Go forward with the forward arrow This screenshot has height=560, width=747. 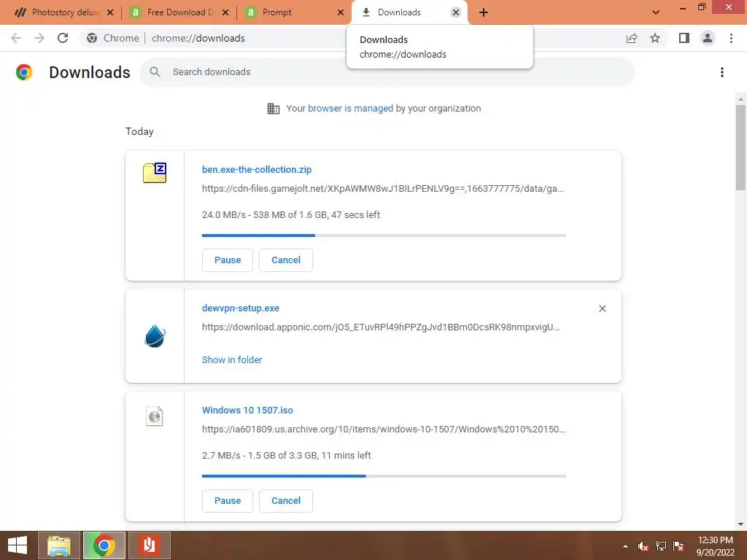[x=39, y=38]
